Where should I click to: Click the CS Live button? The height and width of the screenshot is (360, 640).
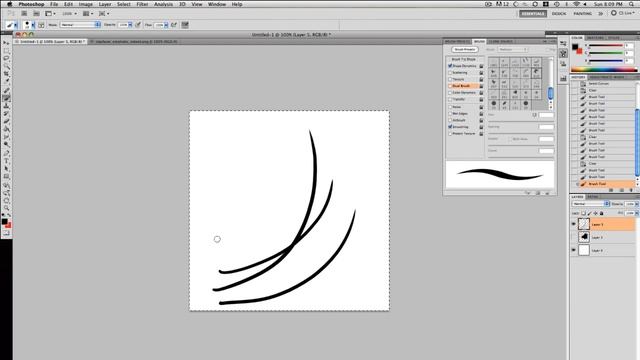(624, 13)
